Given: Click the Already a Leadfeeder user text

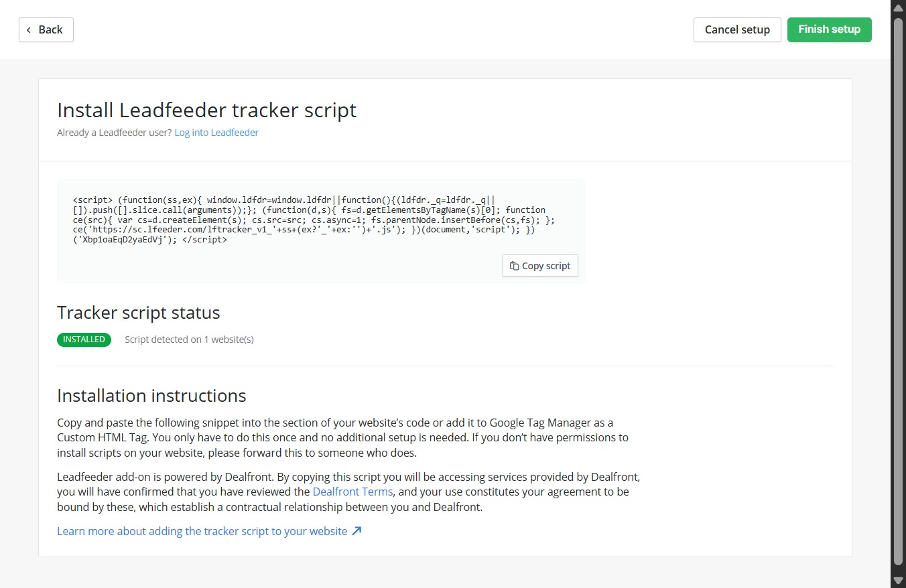Looking at the screenshot, I should 114,133.
